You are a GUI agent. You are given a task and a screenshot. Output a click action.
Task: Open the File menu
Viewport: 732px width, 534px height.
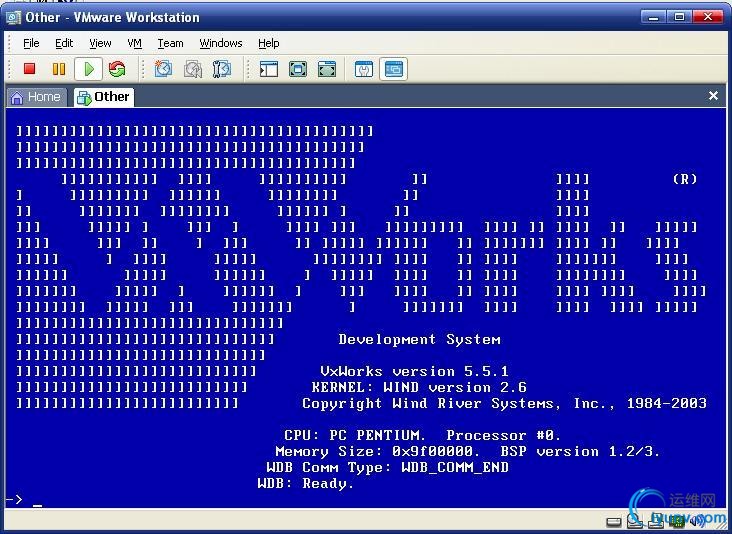click(x=31, y=43)
